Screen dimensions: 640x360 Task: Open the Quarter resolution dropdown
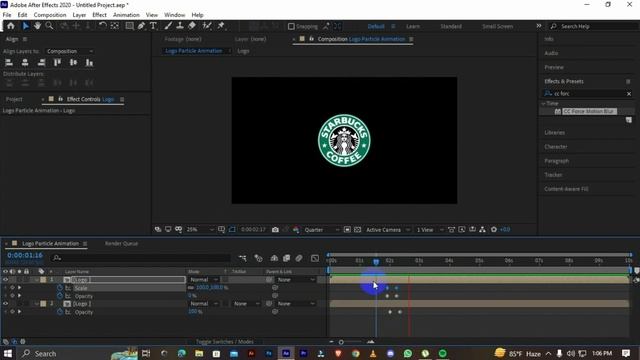(x=321, y=230)
